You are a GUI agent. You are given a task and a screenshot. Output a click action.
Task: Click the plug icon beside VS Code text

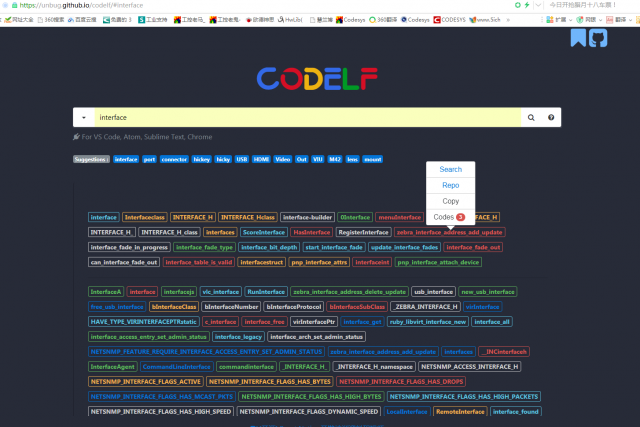pyautogui.click(x=77, y=137)
